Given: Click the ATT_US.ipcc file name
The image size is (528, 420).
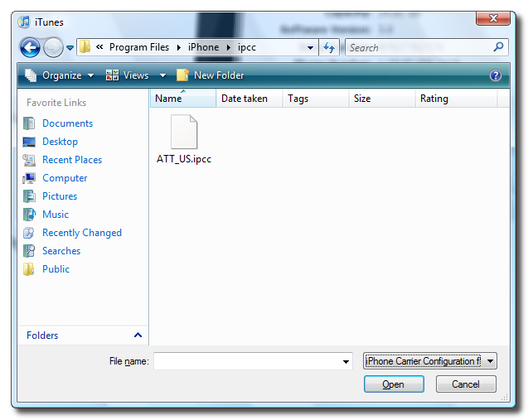Looking at the screenshot, I should click(x=184, y=159).
